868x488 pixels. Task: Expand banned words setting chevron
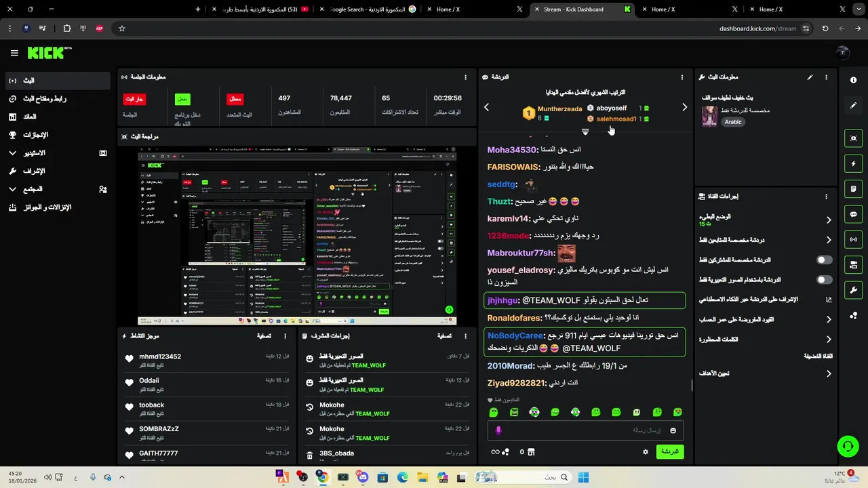pos(829,340)
